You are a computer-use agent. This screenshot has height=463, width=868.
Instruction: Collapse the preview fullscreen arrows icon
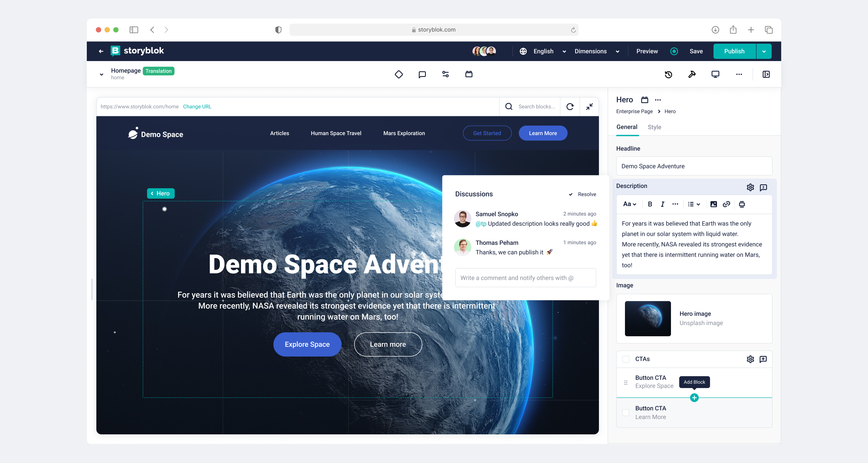[589, 106]
